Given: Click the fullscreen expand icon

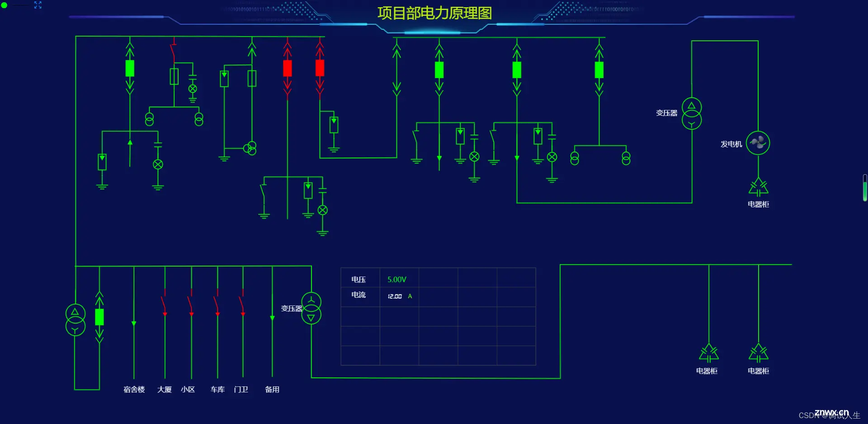Looking at the screenshot, I should pos(38,5).
